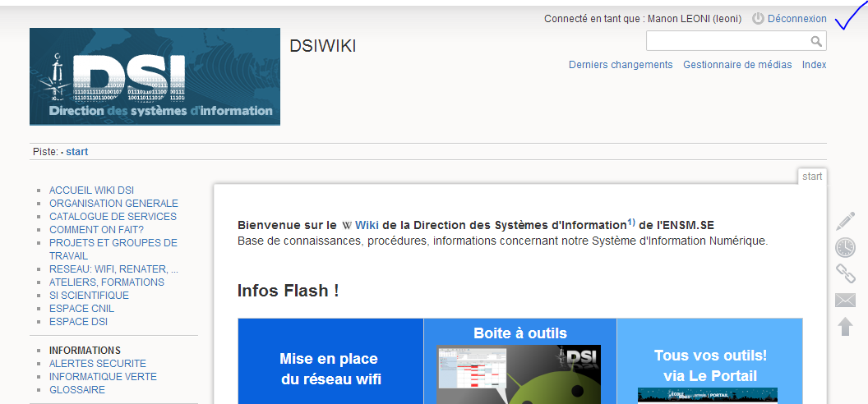
Task: Open old revisions clock icon
Action: pos(845,247)
